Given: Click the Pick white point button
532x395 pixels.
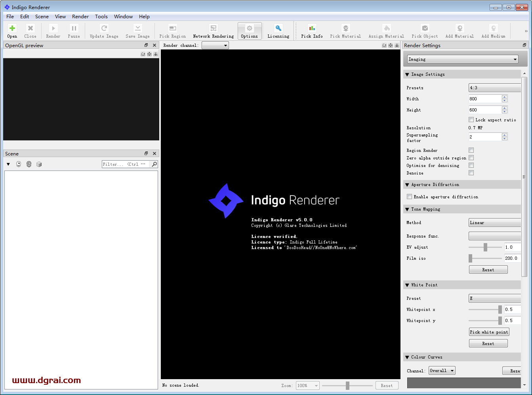Looking at the screenshot, I should point(489,332).
